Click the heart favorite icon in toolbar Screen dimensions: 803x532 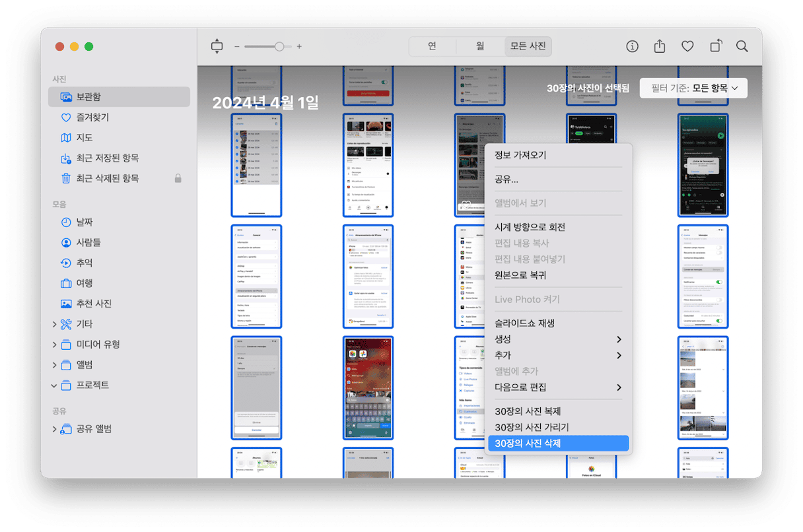[687, 46]
